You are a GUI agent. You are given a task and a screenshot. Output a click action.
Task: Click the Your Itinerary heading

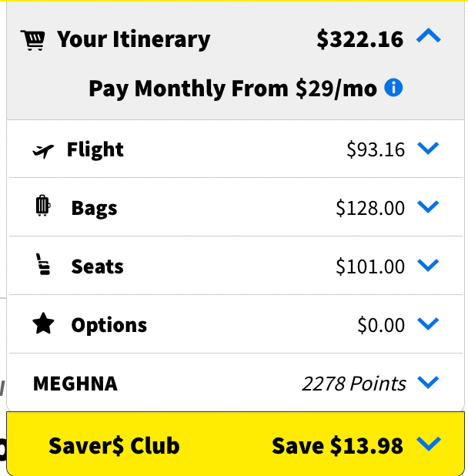point(133,39)
